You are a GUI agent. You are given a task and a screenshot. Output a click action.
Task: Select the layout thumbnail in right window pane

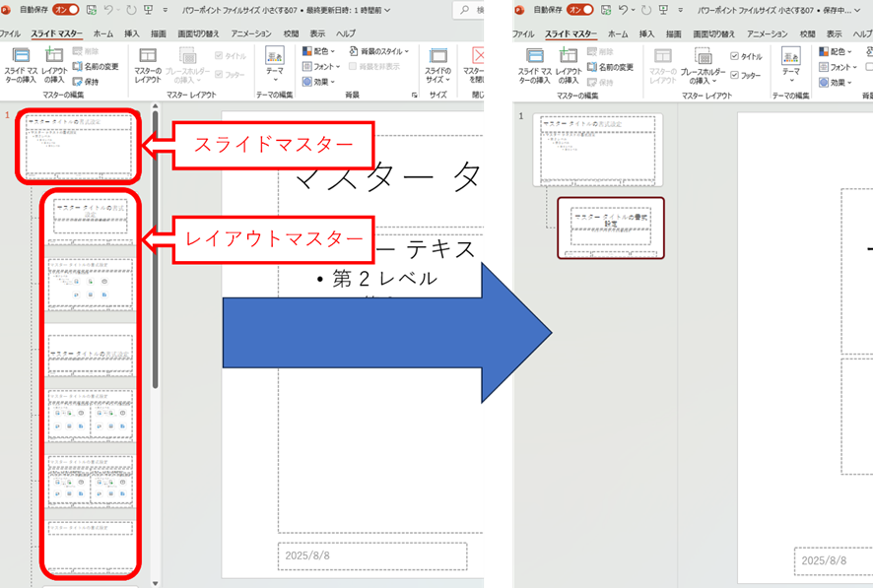[x=610, y=228]
